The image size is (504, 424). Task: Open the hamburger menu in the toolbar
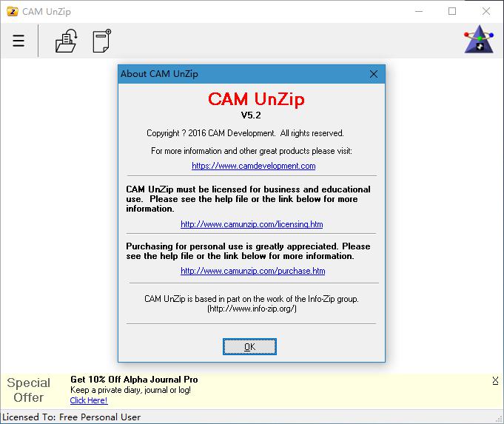pyautogui.click(x=19, y=41)
